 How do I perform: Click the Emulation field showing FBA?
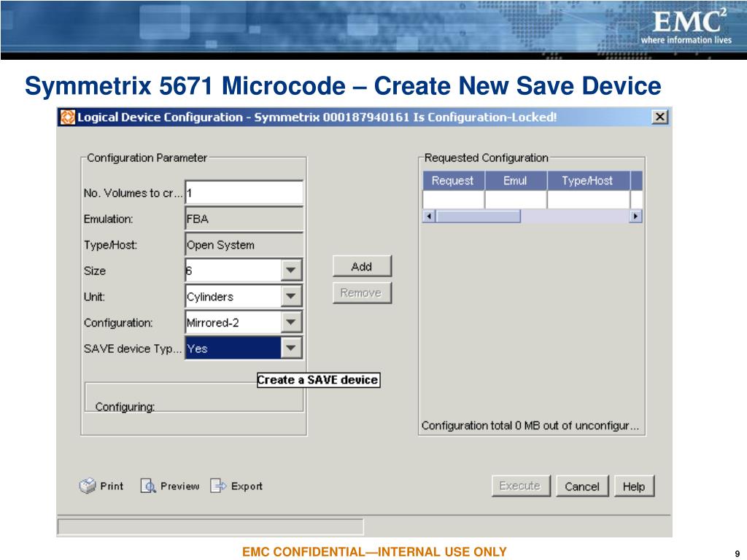pos(244,219)
